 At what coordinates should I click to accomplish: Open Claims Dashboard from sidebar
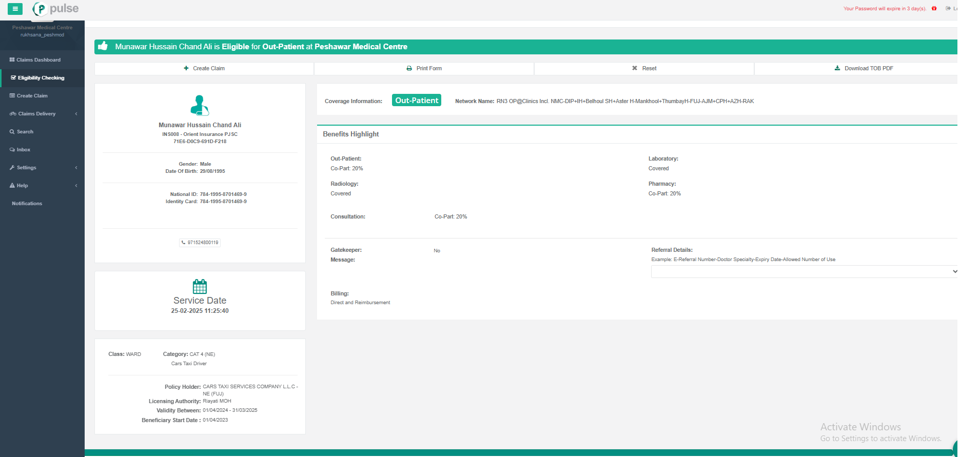(x=38, y=60)
